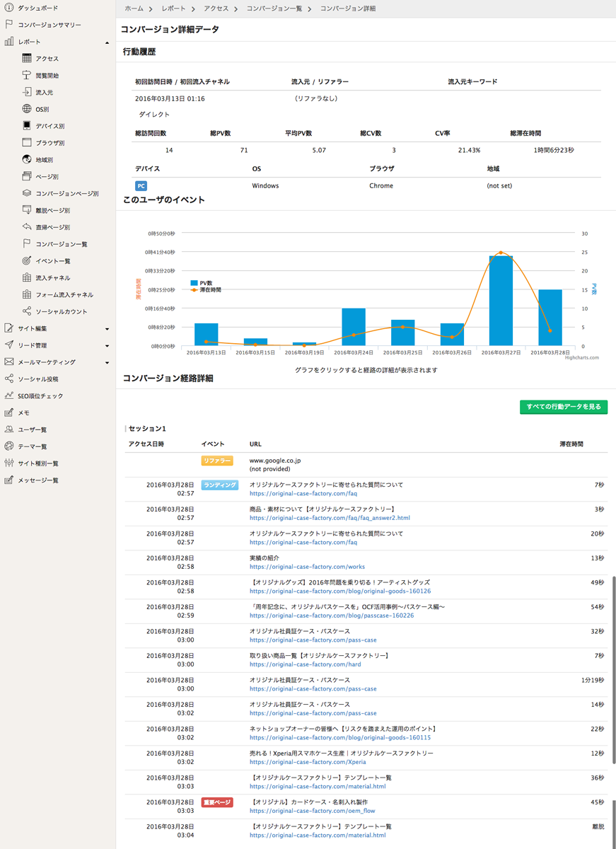Toggle PV数 series in chart legend

point(202,283)
